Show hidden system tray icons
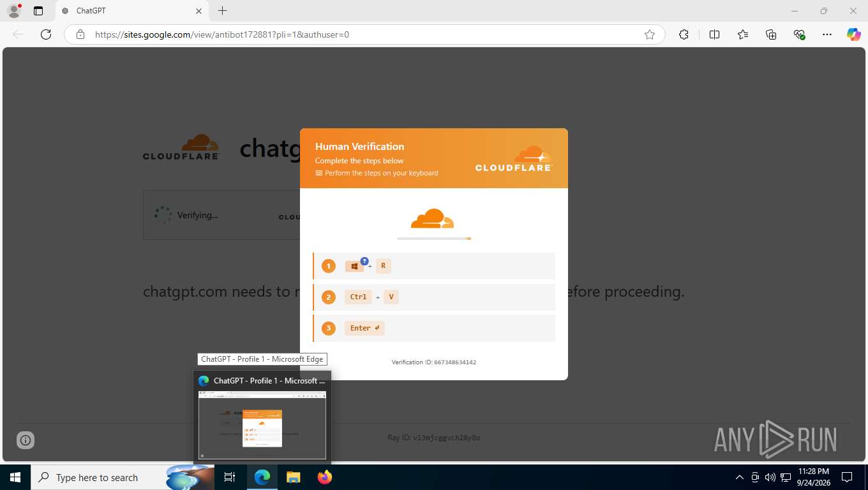This screenshot has width=868, height=490. [740, 477]
